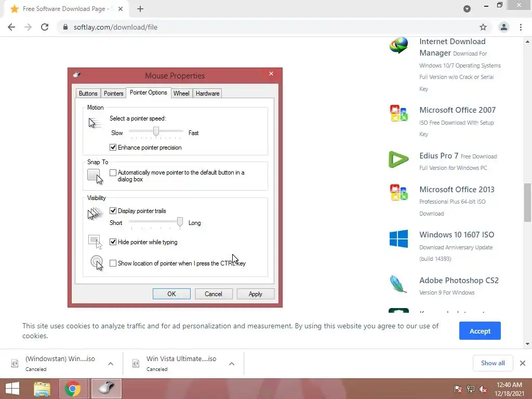The height and width of the screenshot is (399, 532).
Task: Click the pointer speed slider thumb
Action: click(156, 131)
